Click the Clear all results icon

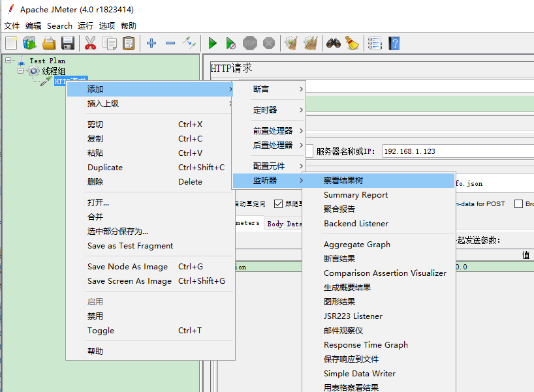tap(311, 43)
